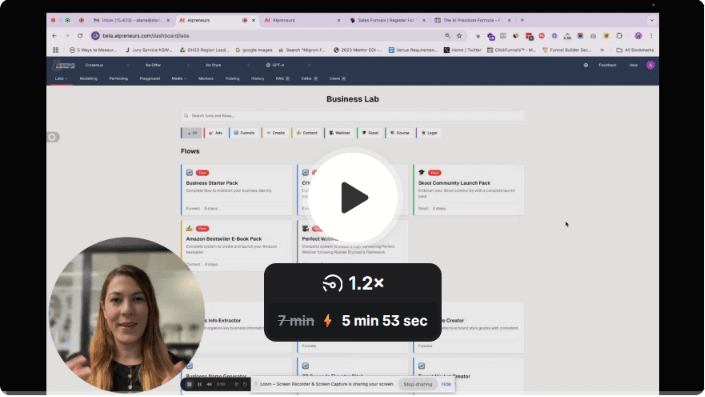
Task: Go forward in browser history
Action: pyautogui.click(x=67, y=36)
